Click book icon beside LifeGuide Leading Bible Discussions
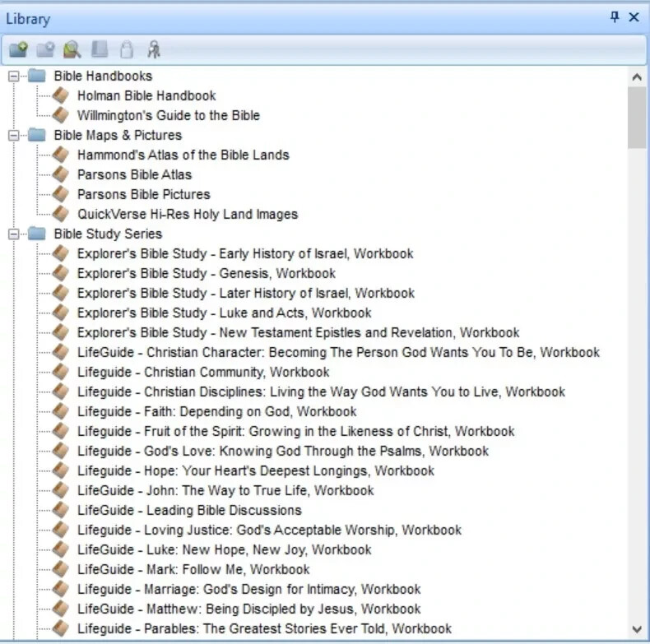This screenshot has width=650, height=644. point(61,510)
